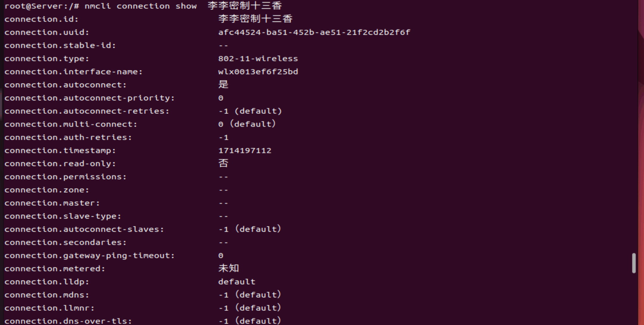Click the connection.gateway-ping-timeout label
The height and width of the screenshot is (325, 644).
[89, 255]
